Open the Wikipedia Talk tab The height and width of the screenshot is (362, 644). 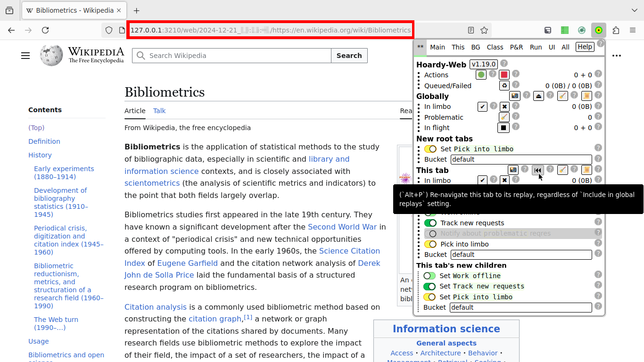click(159, 111)
